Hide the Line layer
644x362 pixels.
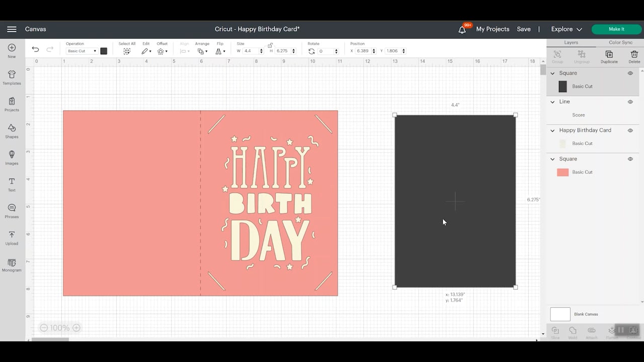click(x=630, y=102)
